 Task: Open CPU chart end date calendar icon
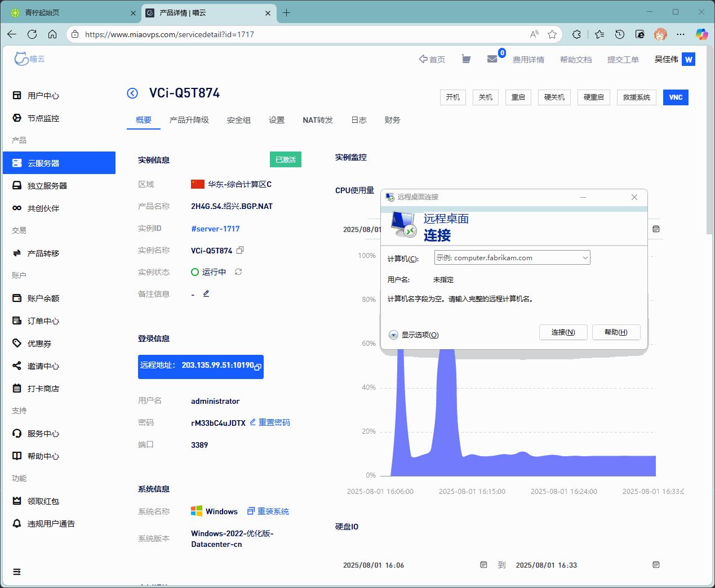[656, 229]
